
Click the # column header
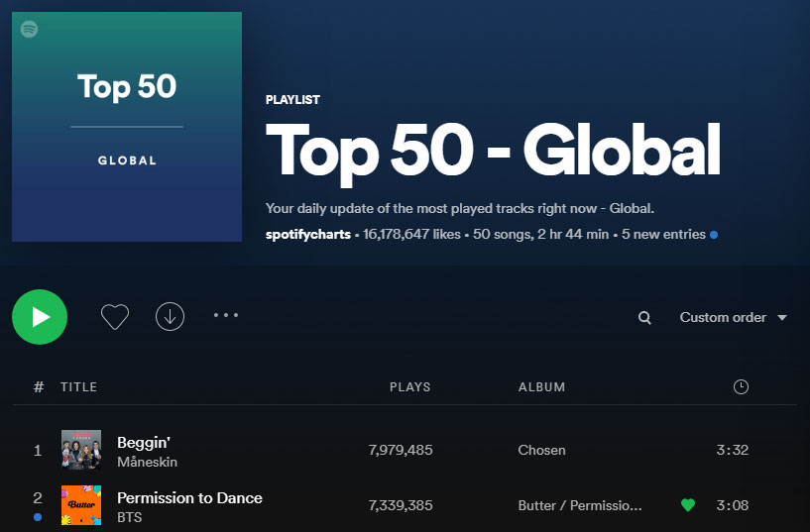39,387
